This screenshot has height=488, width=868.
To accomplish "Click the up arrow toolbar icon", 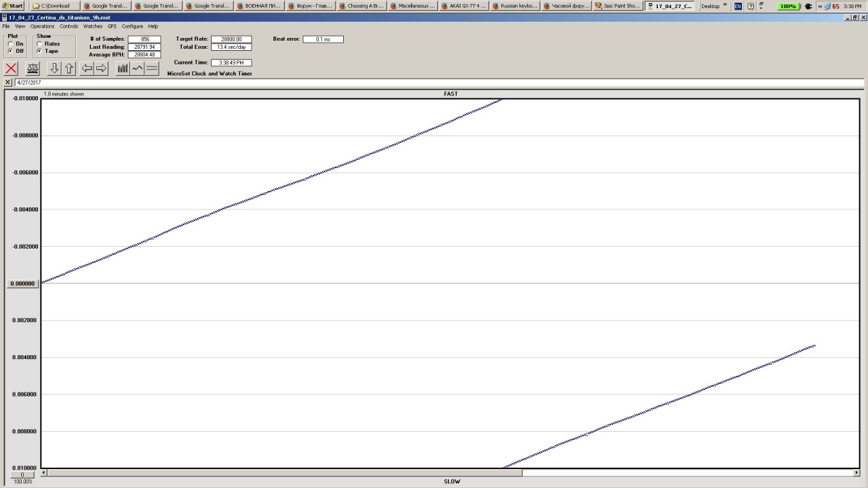I will click(x=68, y=68).
